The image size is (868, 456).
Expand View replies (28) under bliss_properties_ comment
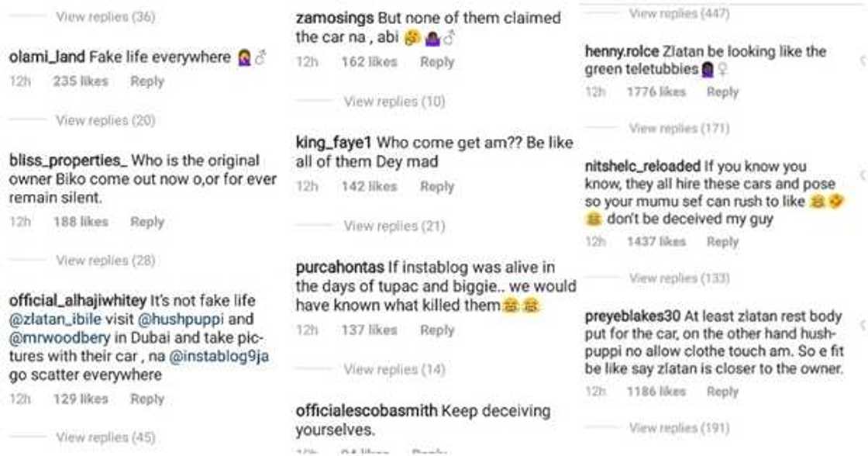pyautogui.click(x=105, y=261)
